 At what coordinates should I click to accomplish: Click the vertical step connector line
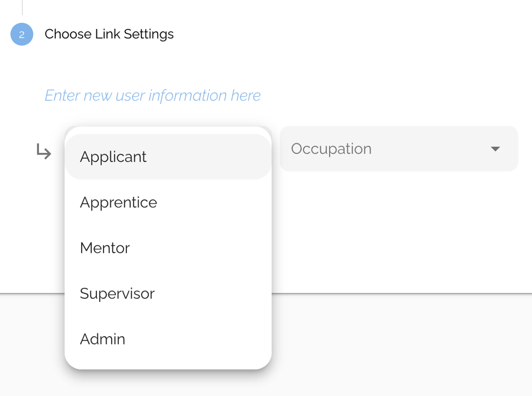point(21,6)
